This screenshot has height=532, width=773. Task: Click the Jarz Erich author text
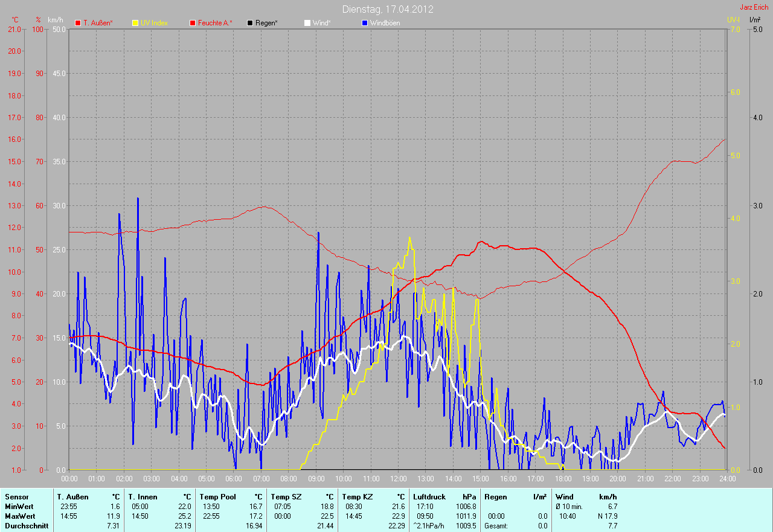(x=754, y=8)
